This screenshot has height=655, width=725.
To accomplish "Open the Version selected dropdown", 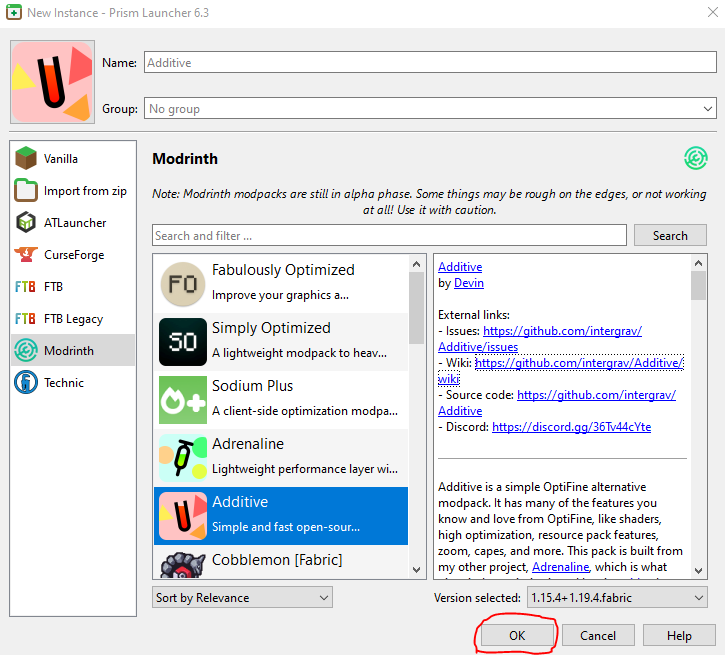I will tap(617, 597).
